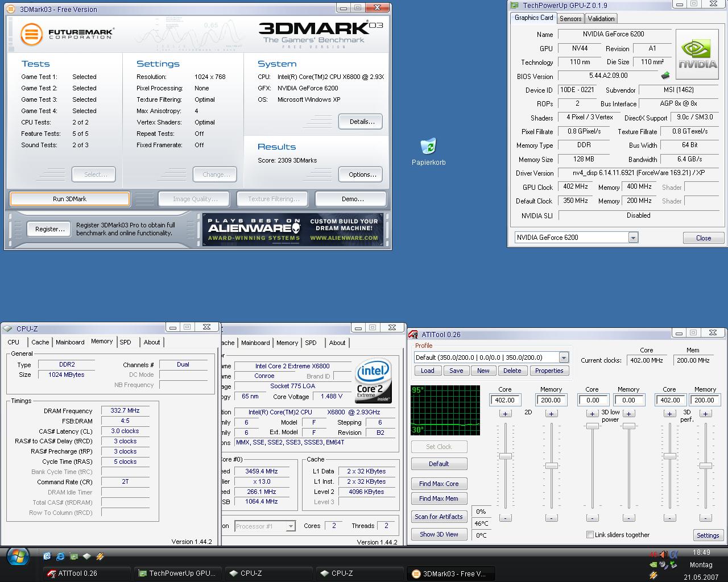Switch to 3DMark03 taskbar button
The width and height of the screenshot is (728, 582).
(x=450, y=573)
